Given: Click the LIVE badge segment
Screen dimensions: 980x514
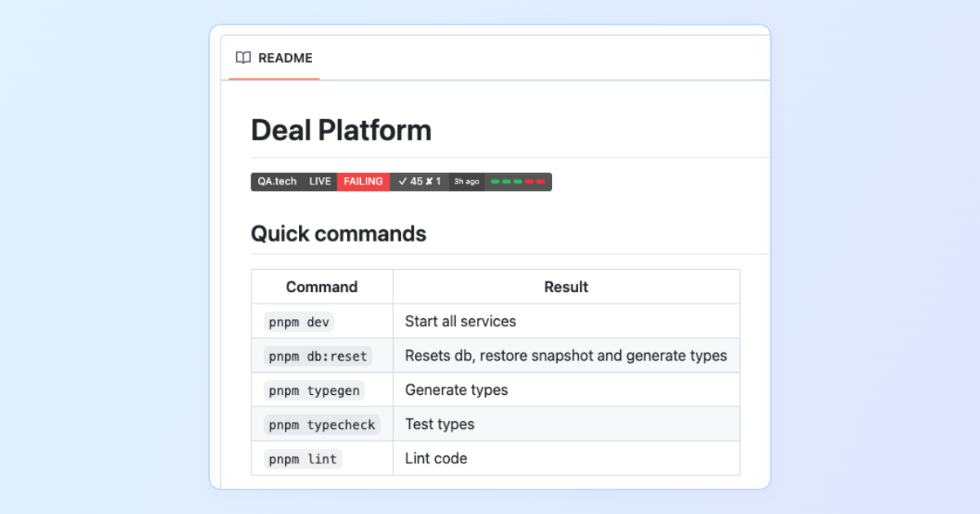Looking at the screenshot, I should pos(320,181).
